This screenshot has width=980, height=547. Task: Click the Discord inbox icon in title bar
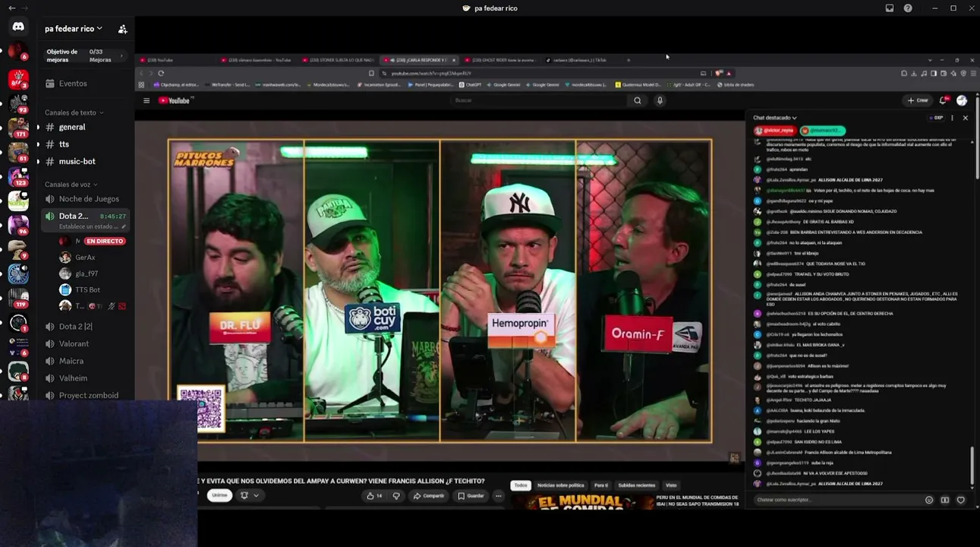[x=890, y=8]
